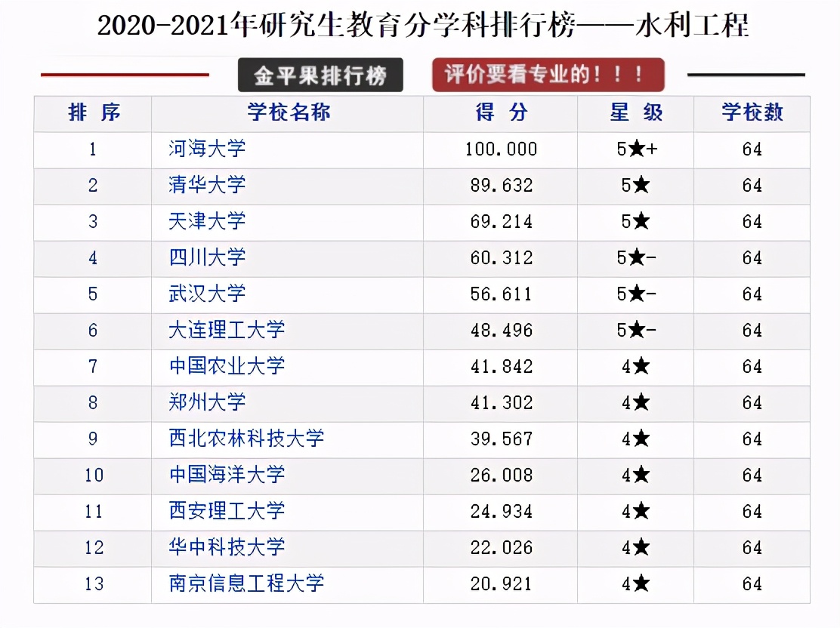The width and height of the screenshot is (840, 628).
Task: Click the 金平果排行榜 badge
Action: 320,75
